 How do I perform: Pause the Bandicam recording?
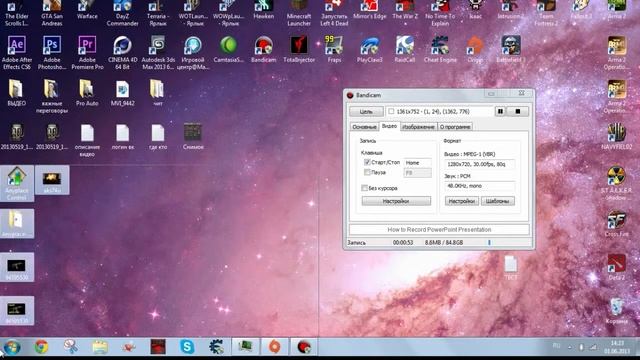500,111
